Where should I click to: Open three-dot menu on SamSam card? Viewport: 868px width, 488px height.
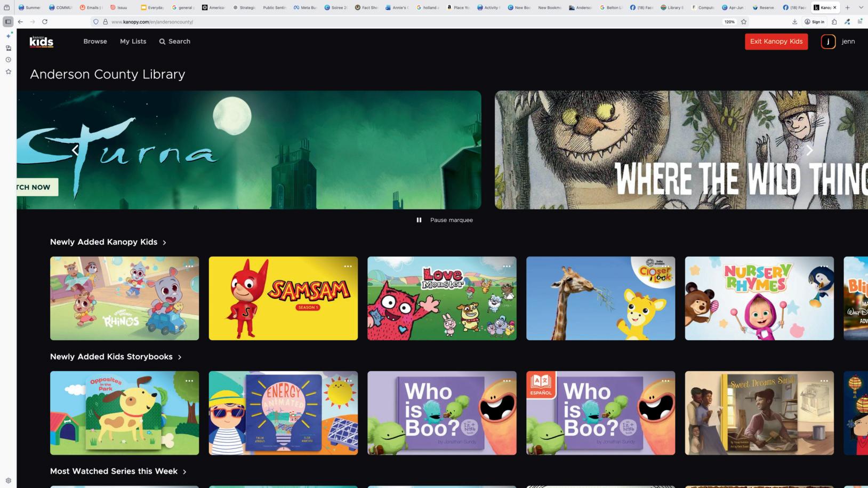tap(348, 266)
